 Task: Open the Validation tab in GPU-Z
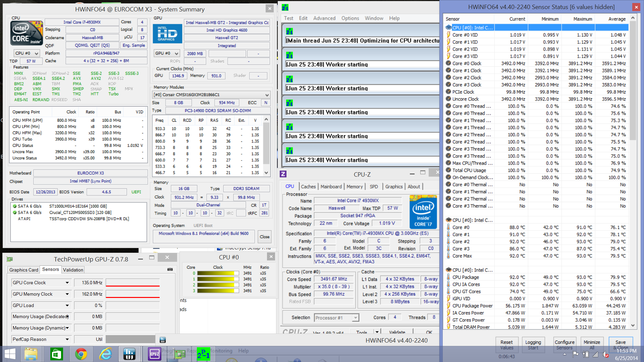pyautogui.click(x=73, y=270)
